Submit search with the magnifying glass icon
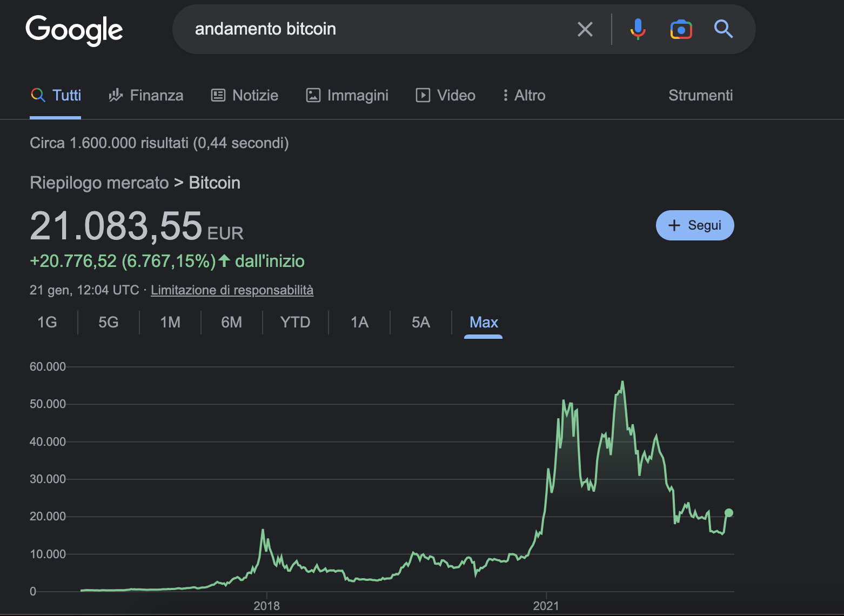 tap(724, 29)
